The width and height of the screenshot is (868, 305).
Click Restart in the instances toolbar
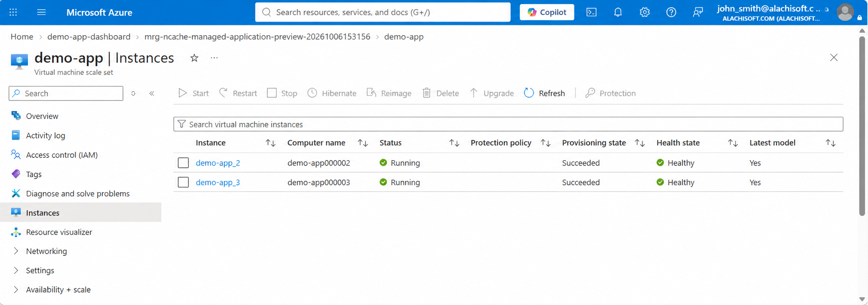(x=238, y=93)
